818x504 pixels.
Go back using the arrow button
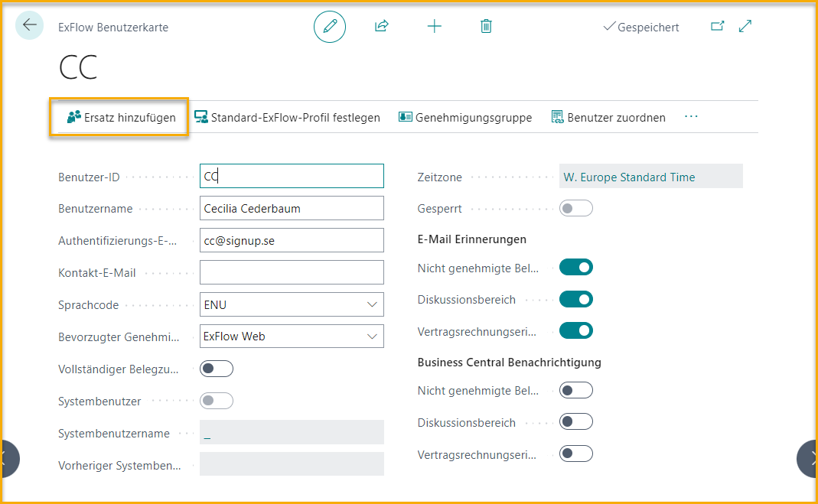(x=29, y=25)
